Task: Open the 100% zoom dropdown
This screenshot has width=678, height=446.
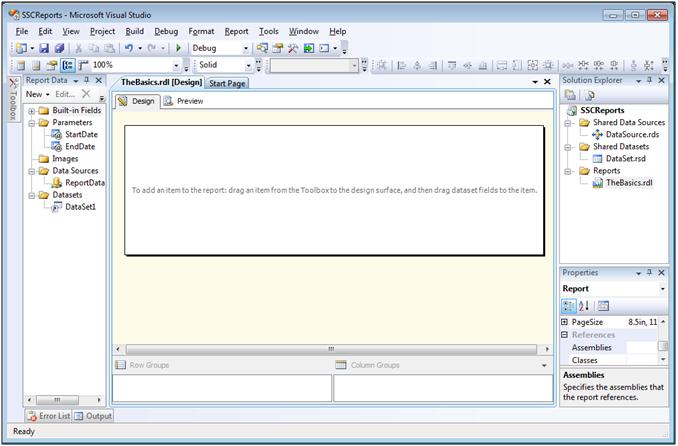Action: [x=176, y=65]
